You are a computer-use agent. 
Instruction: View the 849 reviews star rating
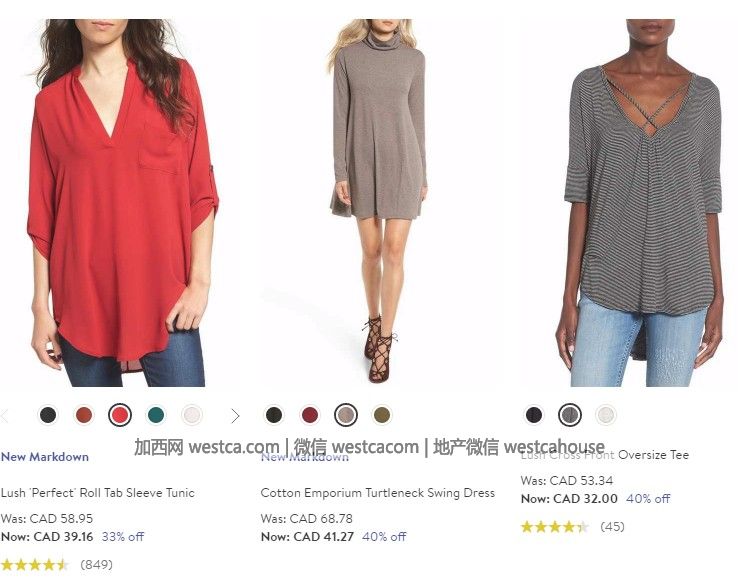[x=56, y=564]
